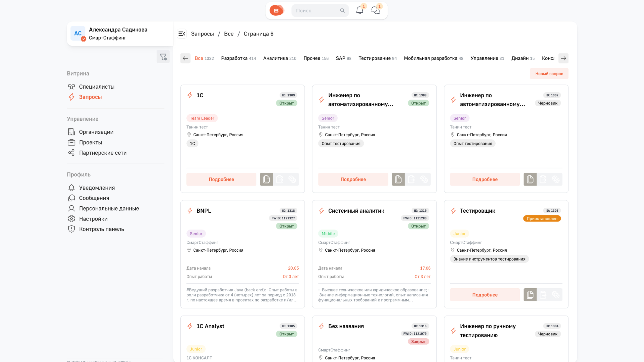Image resolution: width=644 pixels, height=362 pixels.
Task: Click the orange B logo in top bar
Action: click(277, 10)
